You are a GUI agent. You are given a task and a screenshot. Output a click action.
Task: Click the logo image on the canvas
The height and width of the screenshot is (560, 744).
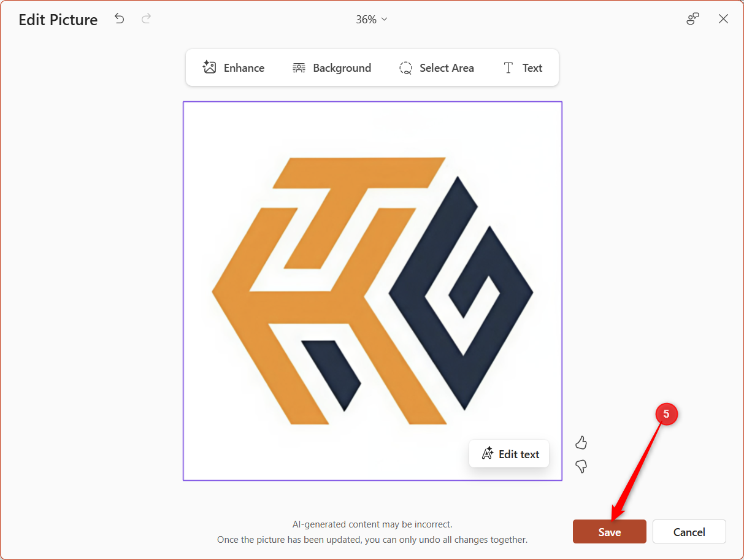tap(372, 291)
